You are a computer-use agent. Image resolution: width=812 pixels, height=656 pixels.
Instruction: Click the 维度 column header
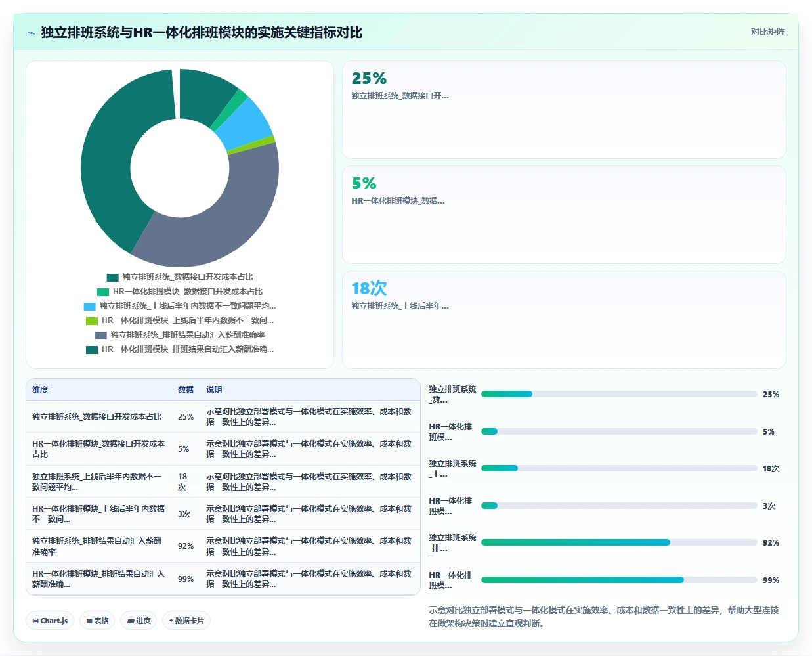(x=40, y=390)
